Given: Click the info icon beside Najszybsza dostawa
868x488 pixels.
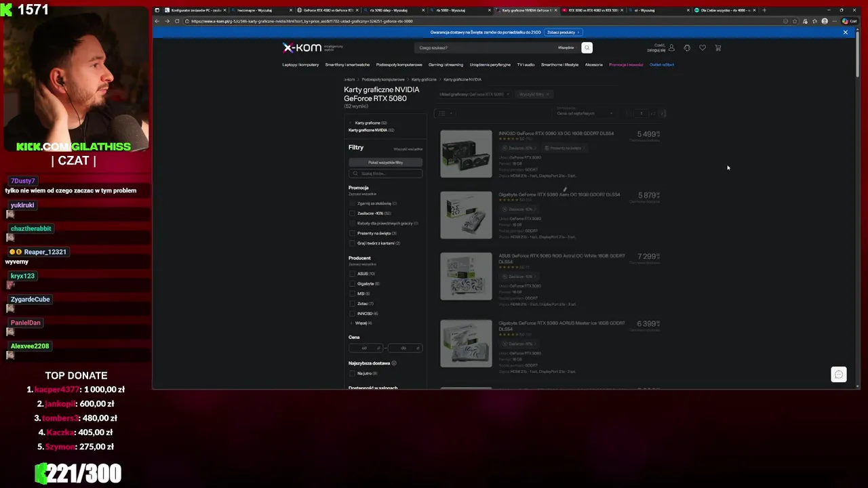Looking at the screenshot, I should pos(394,363).
